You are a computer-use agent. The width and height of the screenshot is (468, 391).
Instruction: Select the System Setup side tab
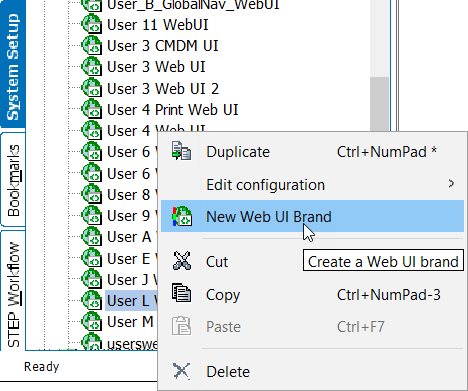coord(13,64)
